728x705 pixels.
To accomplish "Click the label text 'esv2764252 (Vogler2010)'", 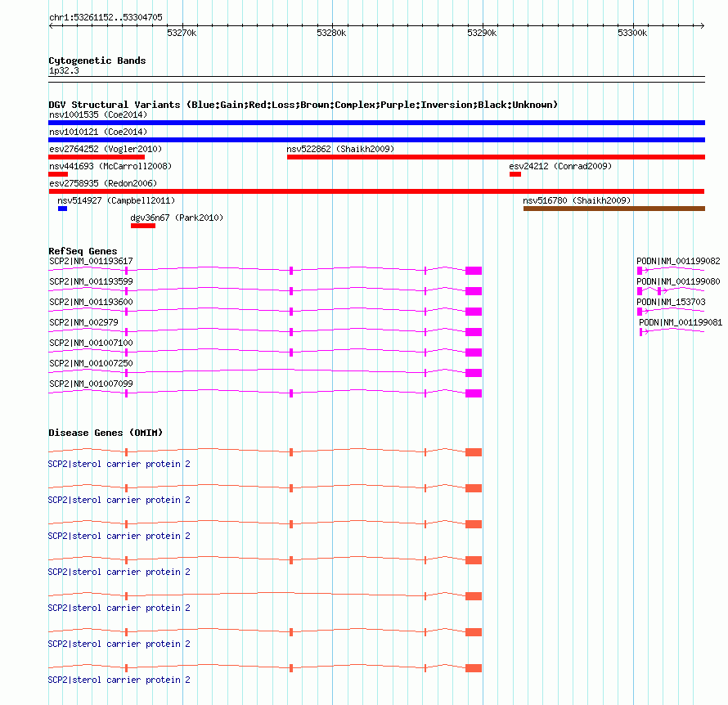I will [x=106, y=149].
